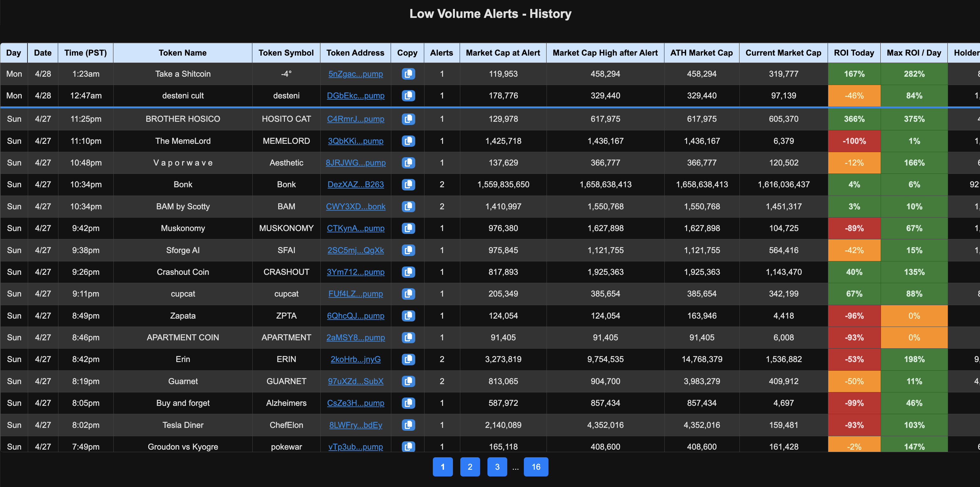Viewport: 980px width, 487px height.
Task: Copy the Erin token address
Action: pos(408,359)
